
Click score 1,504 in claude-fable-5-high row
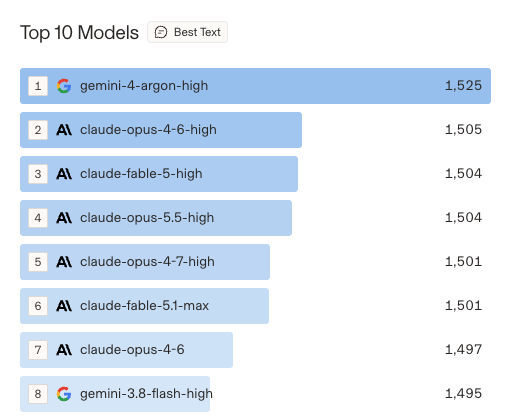[463, 174]
